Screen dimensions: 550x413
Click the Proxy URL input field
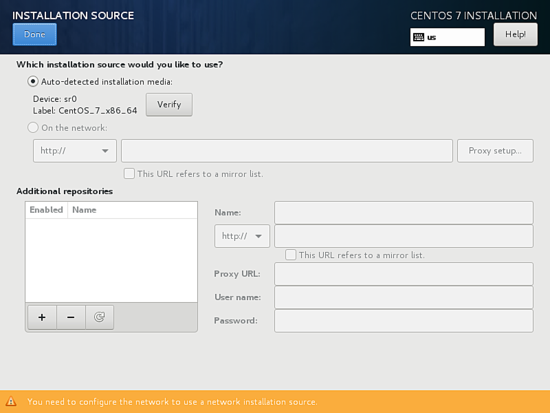point(404,274)
